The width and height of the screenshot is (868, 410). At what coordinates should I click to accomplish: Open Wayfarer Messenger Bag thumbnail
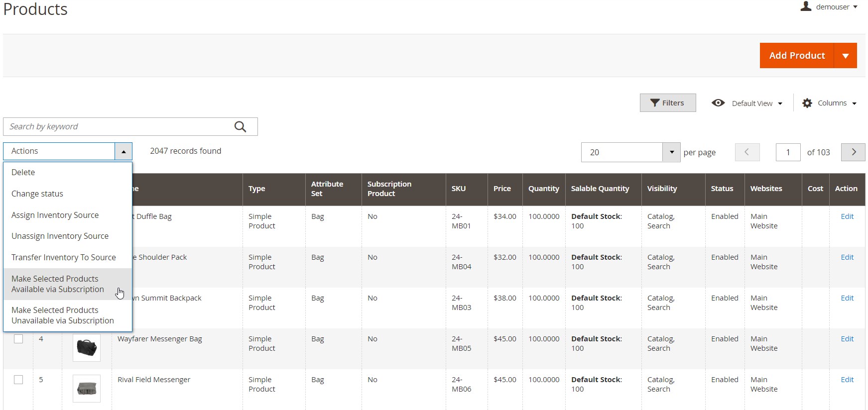click(x=87, y=347)
